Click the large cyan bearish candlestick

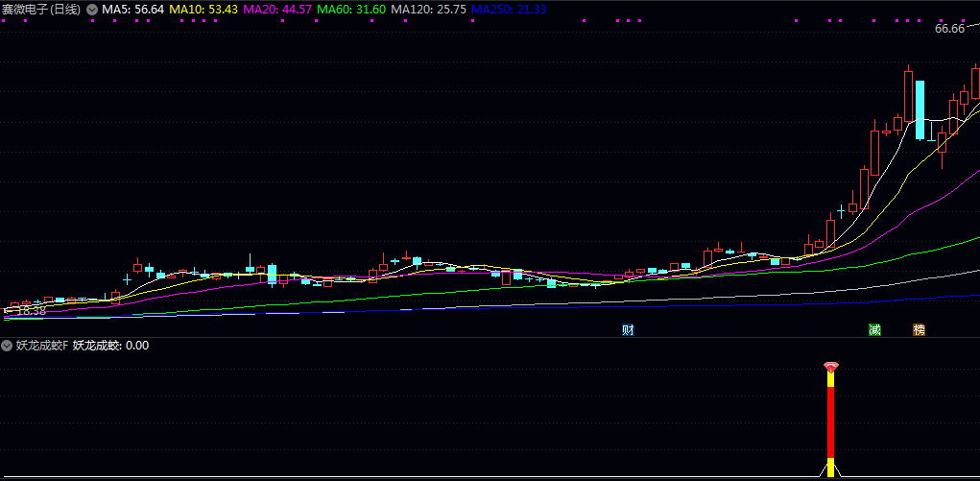[920, 109]
